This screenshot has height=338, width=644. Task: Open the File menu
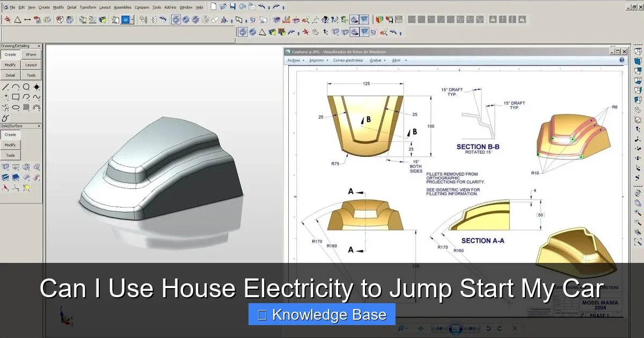(x=12, y=8)
